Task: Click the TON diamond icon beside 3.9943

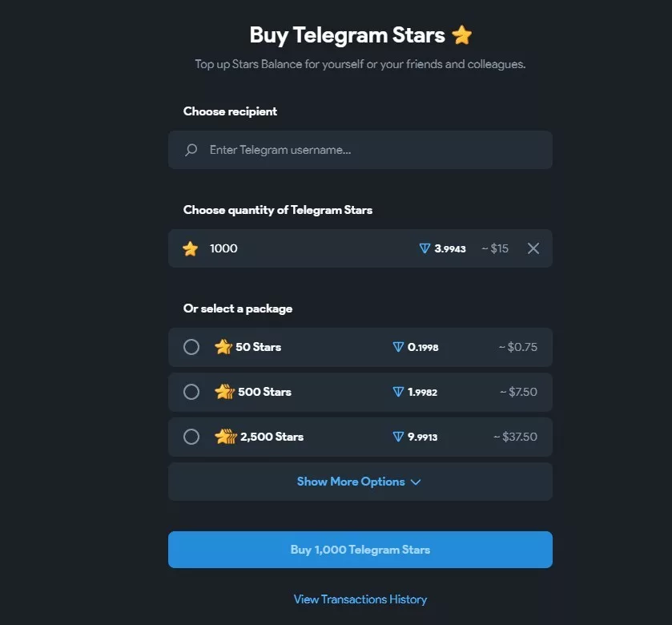Action: point(425,248)
